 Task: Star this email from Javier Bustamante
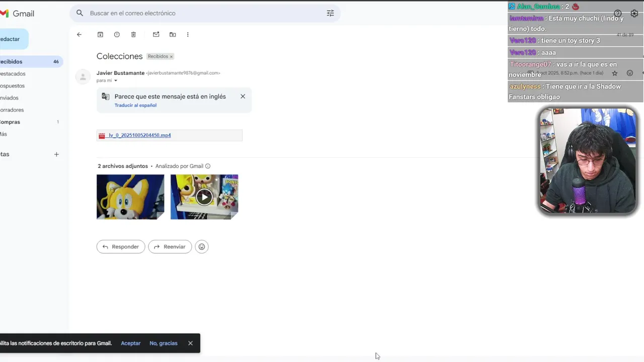(x=614, y=73)
